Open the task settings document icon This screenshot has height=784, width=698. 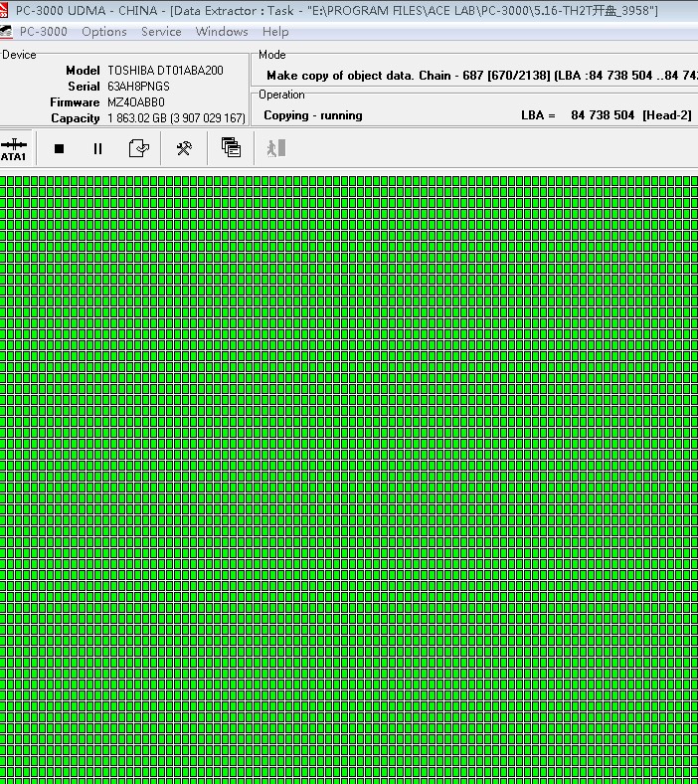point(139,149)
